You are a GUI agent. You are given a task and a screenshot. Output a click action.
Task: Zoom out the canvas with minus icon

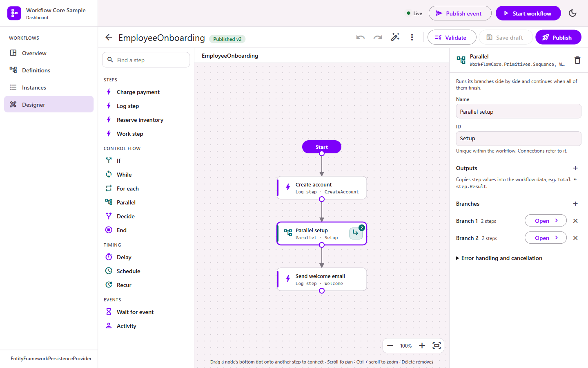(390, 346)
